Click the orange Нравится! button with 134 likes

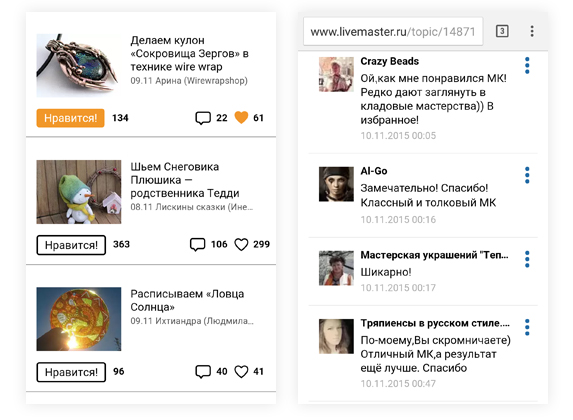(71, 118)
